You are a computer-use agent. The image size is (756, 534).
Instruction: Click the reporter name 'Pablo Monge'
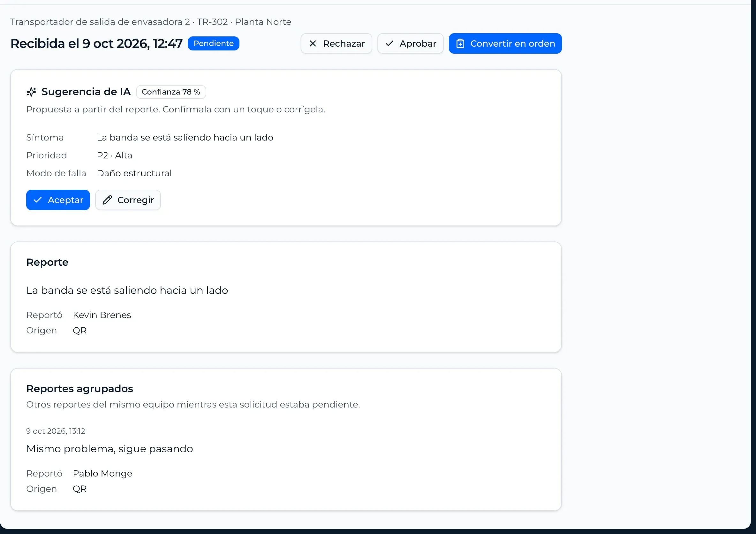tap(102, 473)
